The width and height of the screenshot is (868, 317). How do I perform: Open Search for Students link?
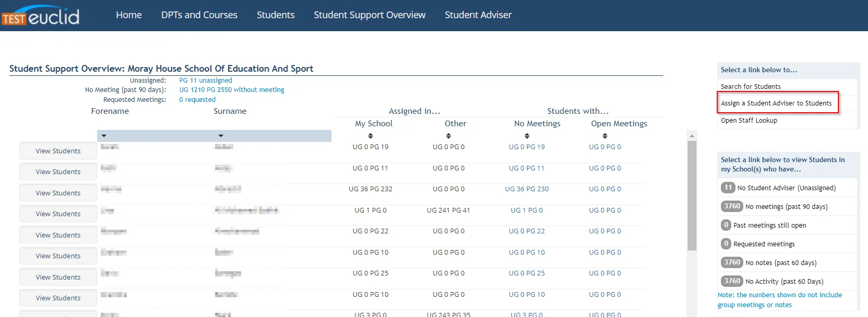click(751, 87)
